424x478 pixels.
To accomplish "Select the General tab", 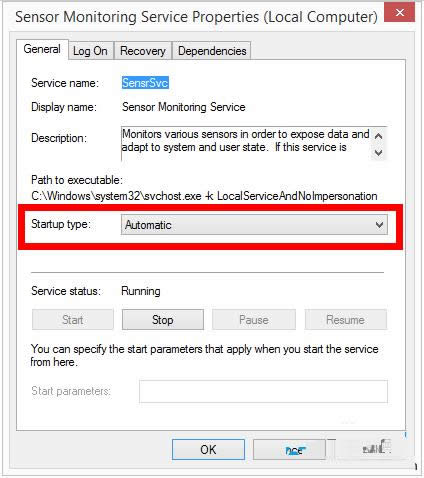I will (x=42, y=49).
